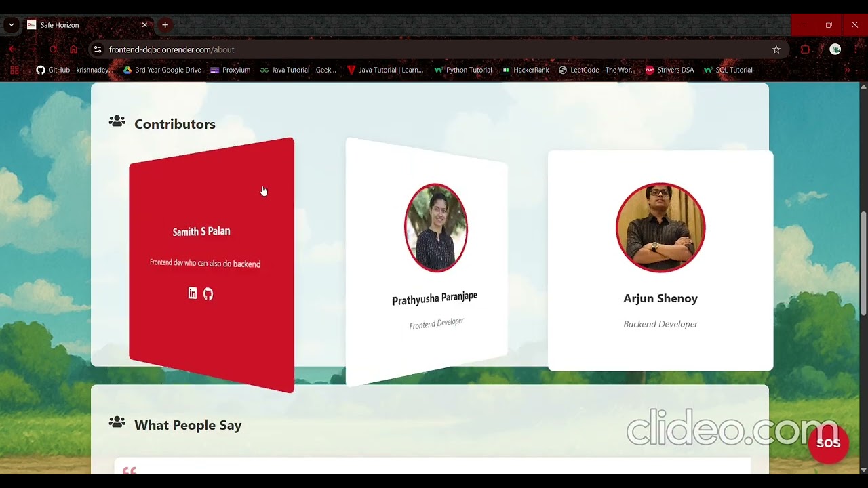The height and width of the screenshot is (488, 868).
Task: Open the Proxyium bookmark
Action: pos(231,70)
